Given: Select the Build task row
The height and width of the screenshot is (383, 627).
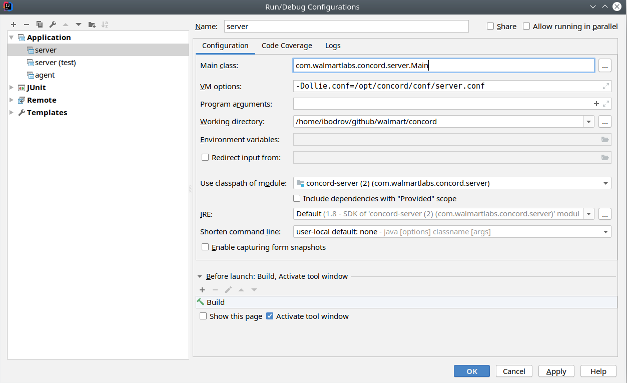Looking at the screenshot, I should point(406,302).
